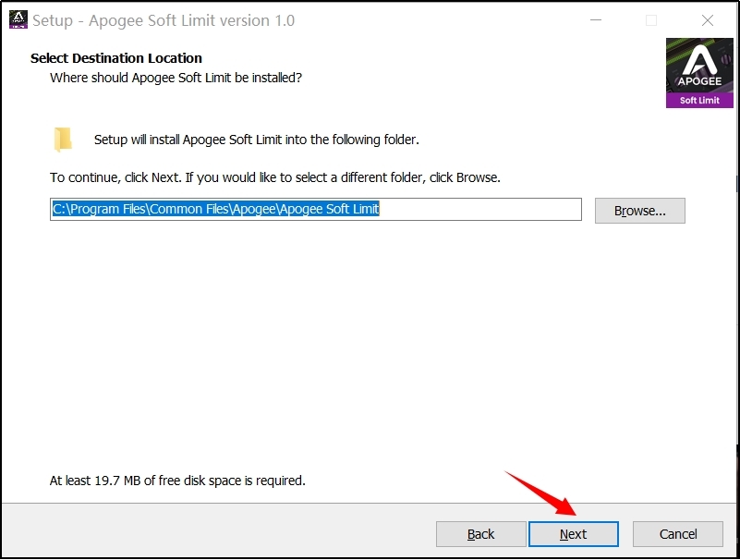This screenshot has height=560, width=740.
Task: Click the 'Where should Apogee Soft Limit be installed?' text
Action: pos(176,78)
